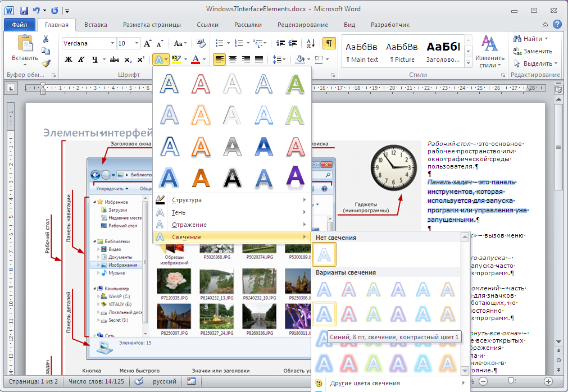Toggle Bold (Ж) formatting
The image size is (568, 392).
point(68,60)
